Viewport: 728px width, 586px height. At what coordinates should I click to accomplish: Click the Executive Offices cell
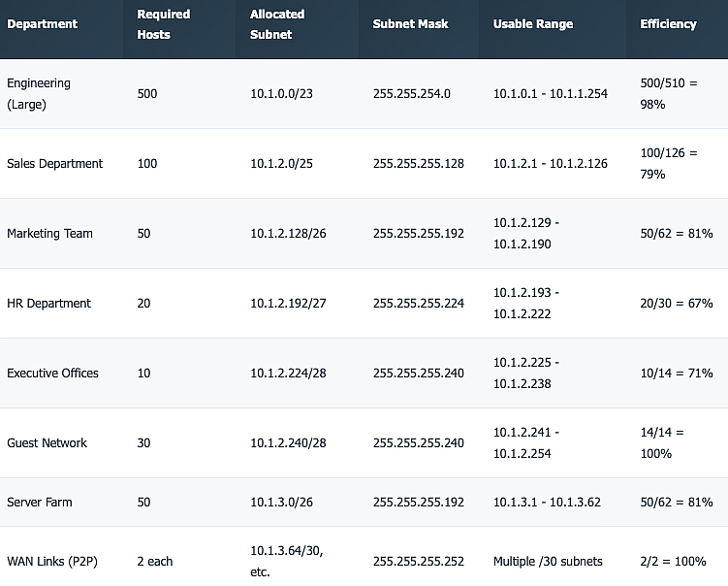coord(53,374)
